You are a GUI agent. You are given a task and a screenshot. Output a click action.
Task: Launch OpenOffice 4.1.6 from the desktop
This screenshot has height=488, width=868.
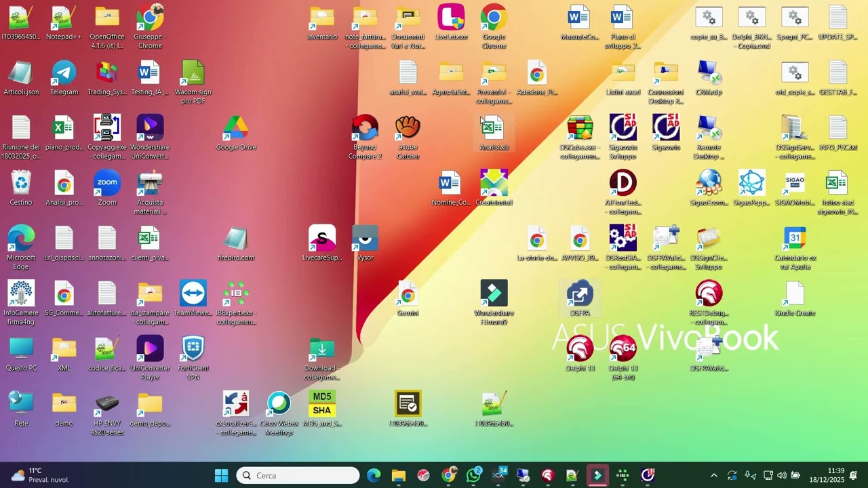point(107,27)
